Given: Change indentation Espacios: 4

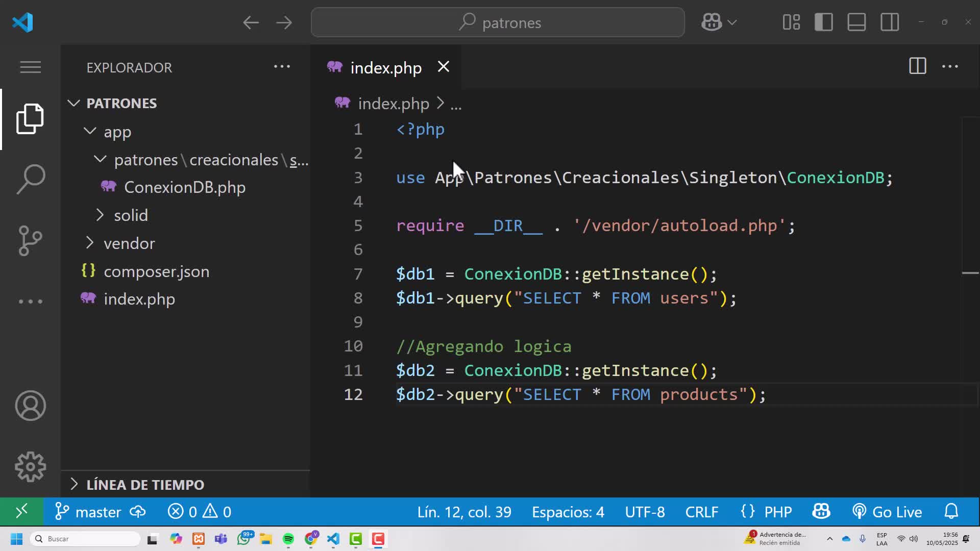Looking at the screenshot, I should coord(568,512).
